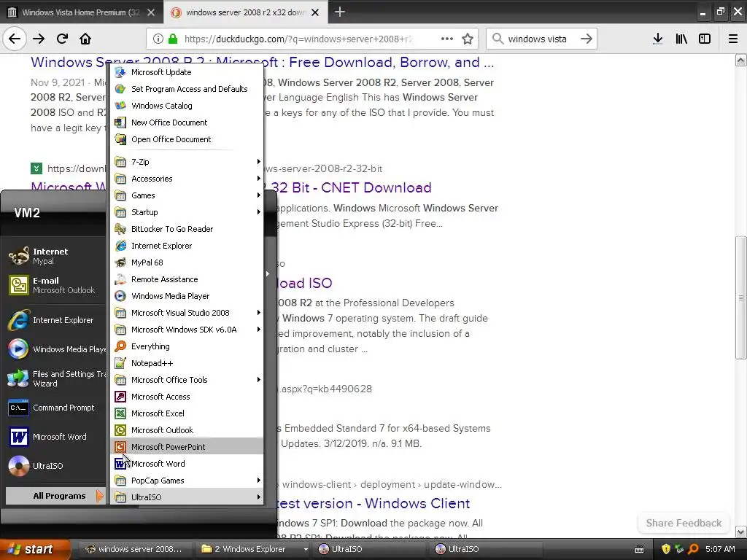747x560 pixels.
Task: Expand Microsoft Windows SDK v6.0A submenu
Action: (x=187, y=330)
